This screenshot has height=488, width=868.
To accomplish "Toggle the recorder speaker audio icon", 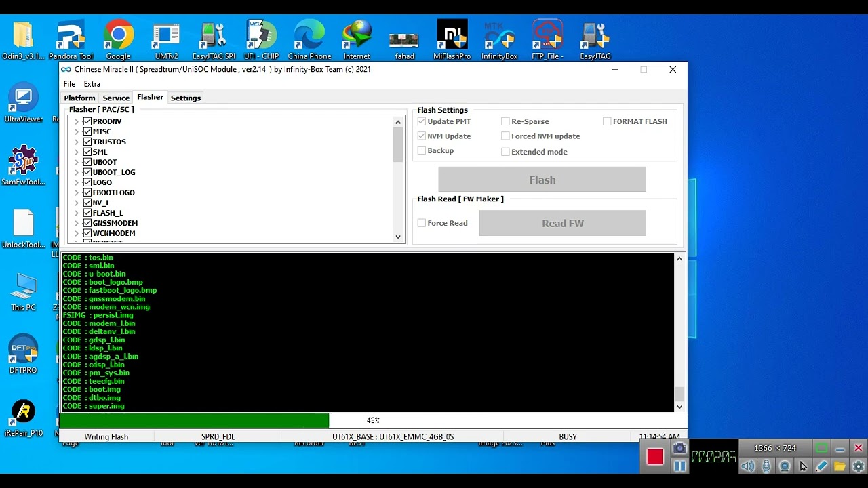I will click(x=747, y=466).
